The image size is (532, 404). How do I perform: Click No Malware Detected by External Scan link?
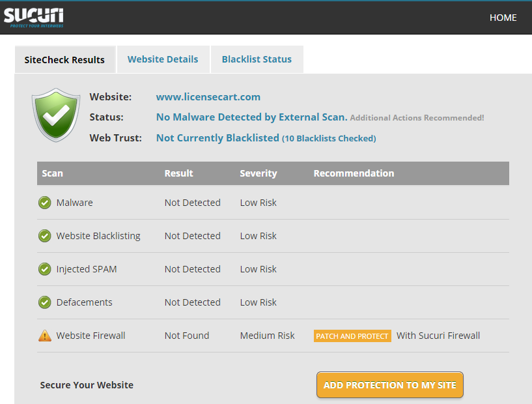tap(251, 117)
